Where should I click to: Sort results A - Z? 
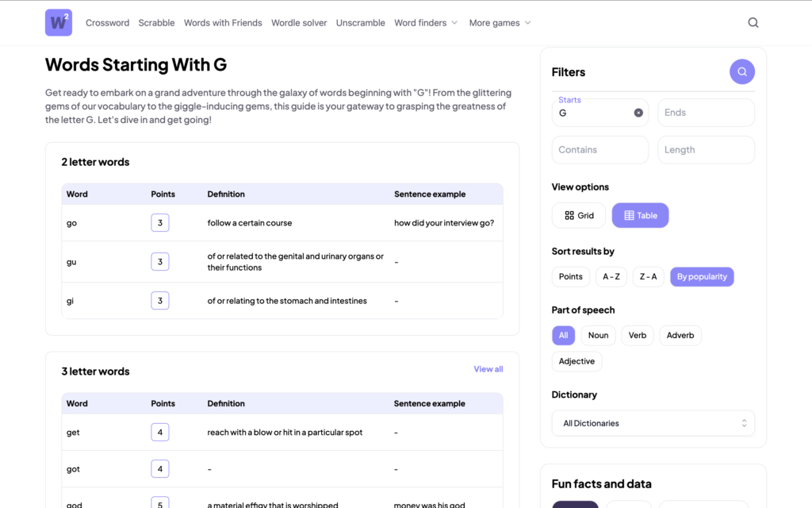[x=611, y=276]
